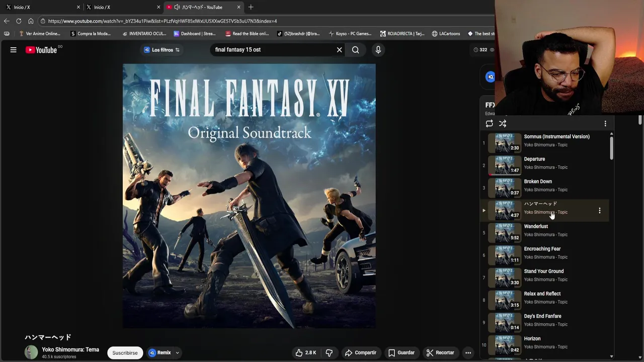Open TikTok (52)brashdr bookmark
Screen dimensions: 644x362
coord(298,34)
